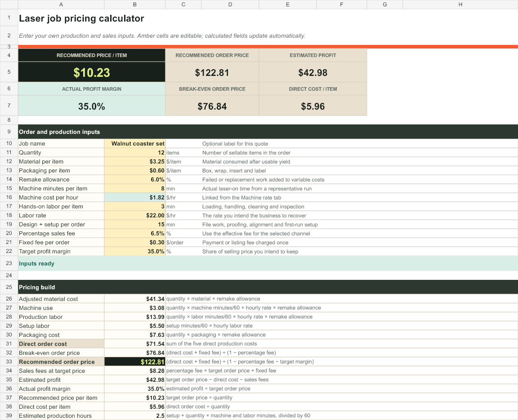Select the instruction text about amber cells
Image resolution: width=518 pixels, height=420 pixels.
[x=162, y=35]
